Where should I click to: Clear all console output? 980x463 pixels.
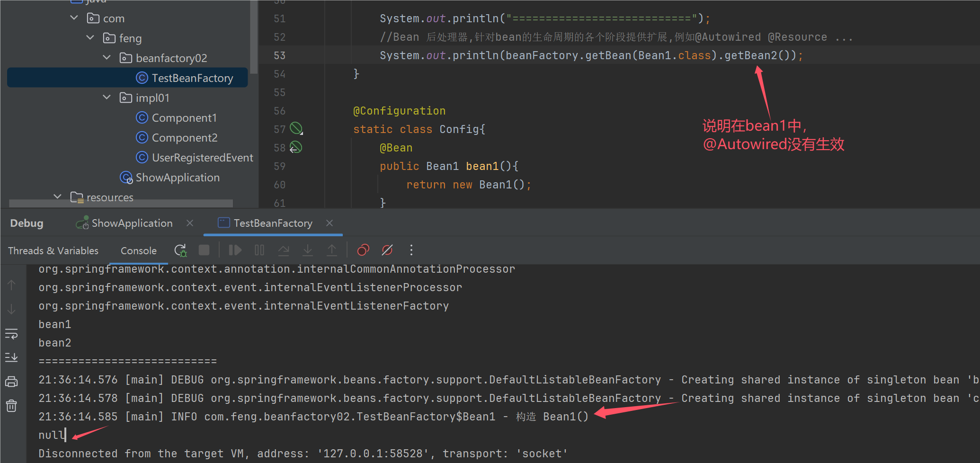pos(11,406)
